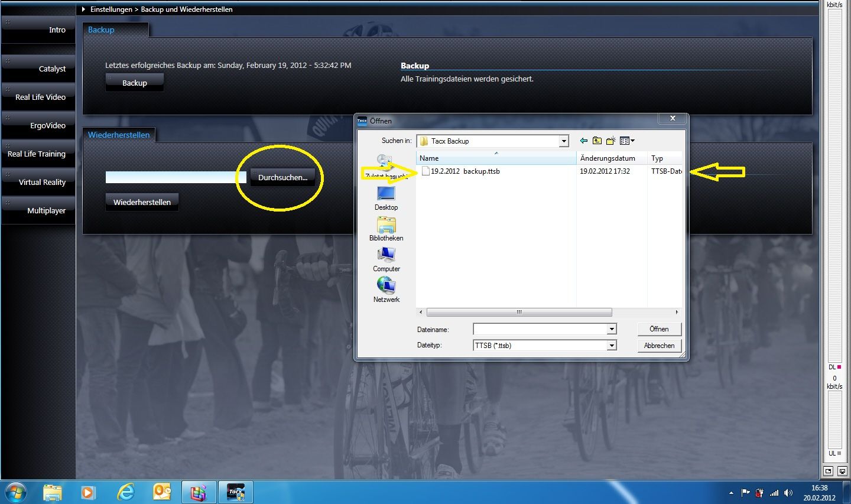Click the Einstellungen breadcrumb arrow
Screen dimensions: 851x504
click(x=83, y=9)
